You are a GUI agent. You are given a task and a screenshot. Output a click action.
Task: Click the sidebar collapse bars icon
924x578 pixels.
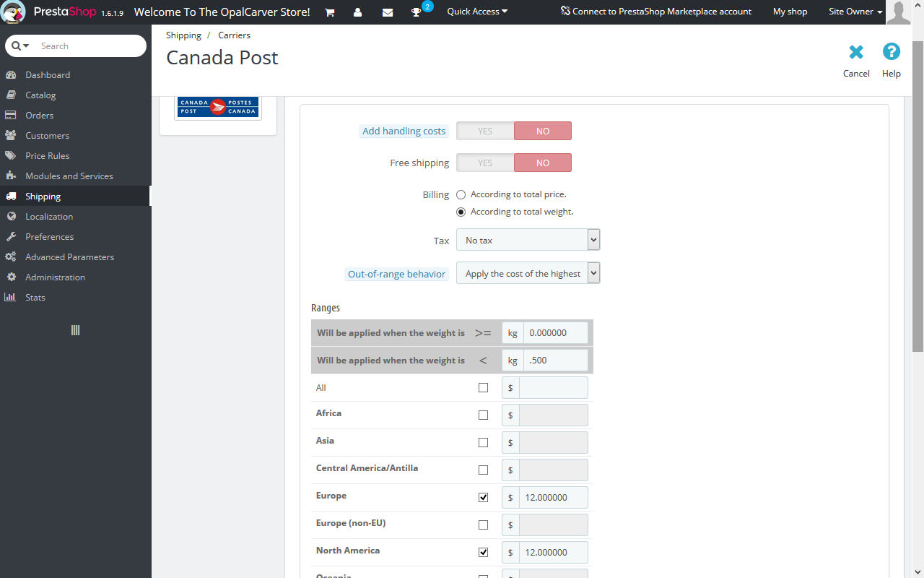pos(75,330)
